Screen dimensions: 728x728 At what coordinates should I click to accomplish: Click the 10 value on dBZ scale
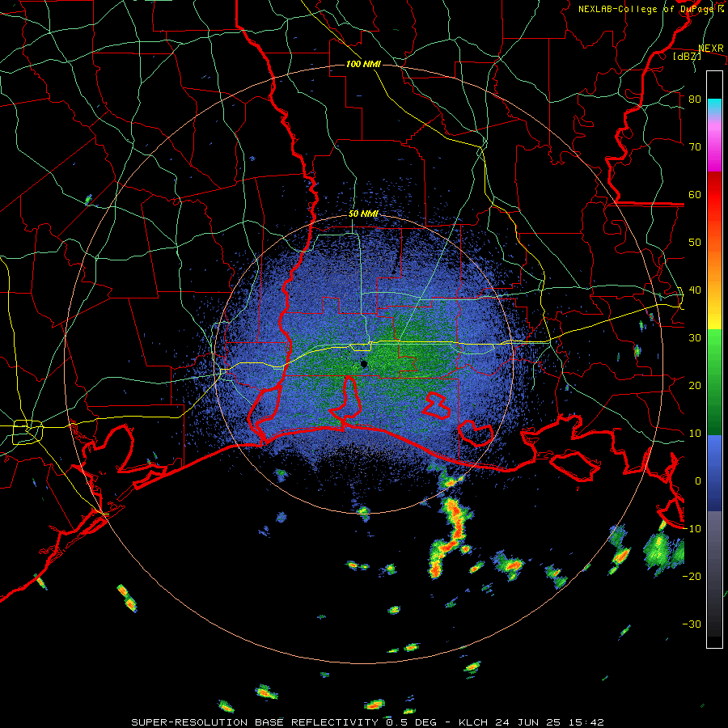tap(695, 434)
